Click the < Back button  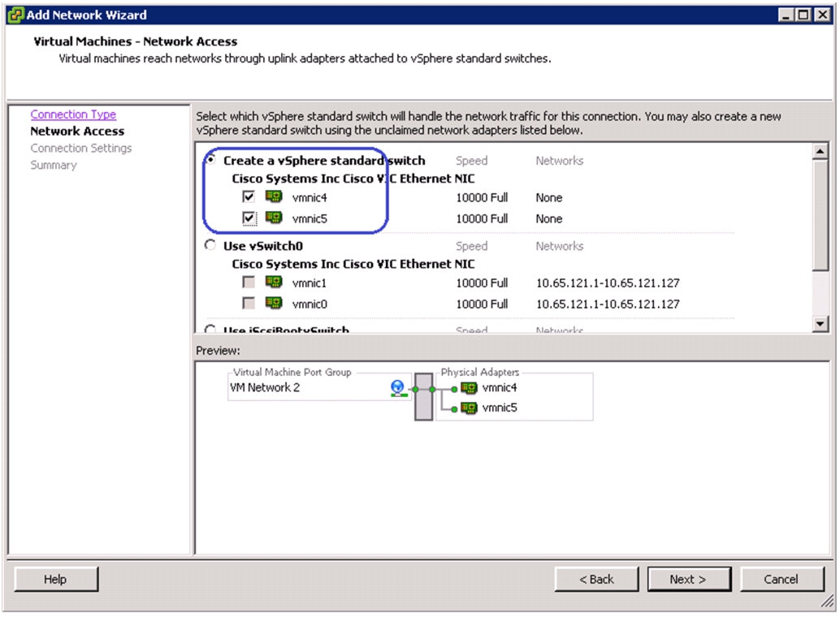[x=596, y=579]
